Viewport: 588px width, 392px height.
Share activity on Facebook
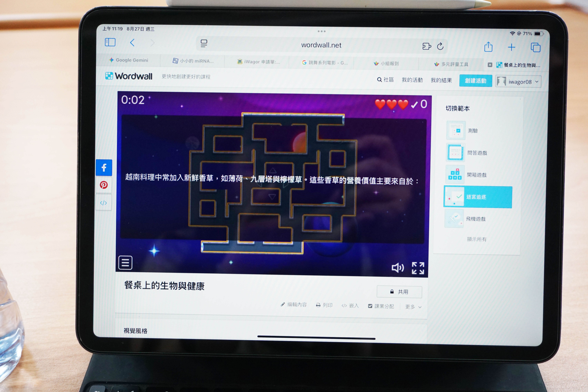pyautogui.click(x=104, y=167)
